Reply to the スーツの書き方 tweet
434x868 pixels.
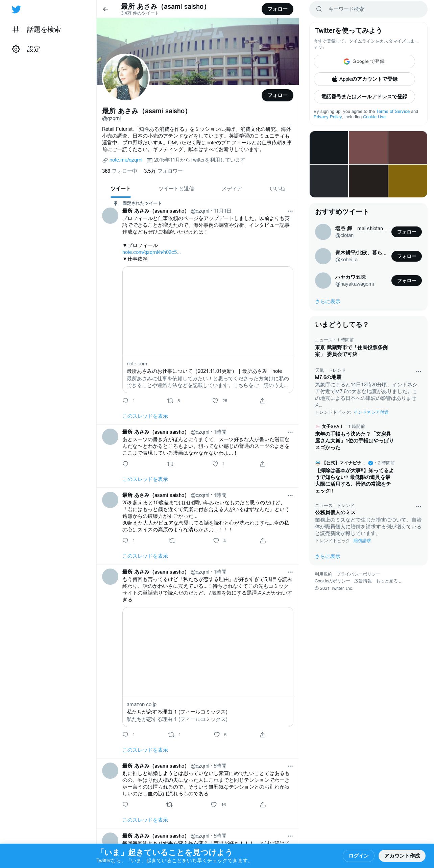pos(125,464)
